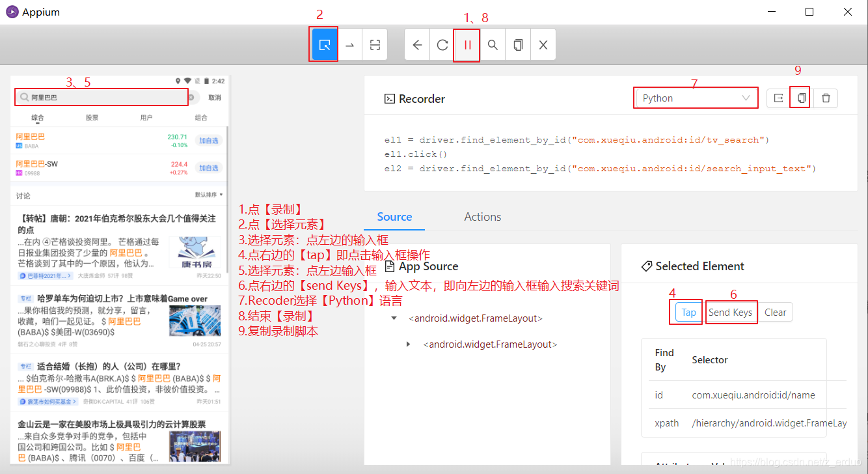Open the 组合 tab in phone screen
The image size is (868, 474).
(x=201, y=118)
